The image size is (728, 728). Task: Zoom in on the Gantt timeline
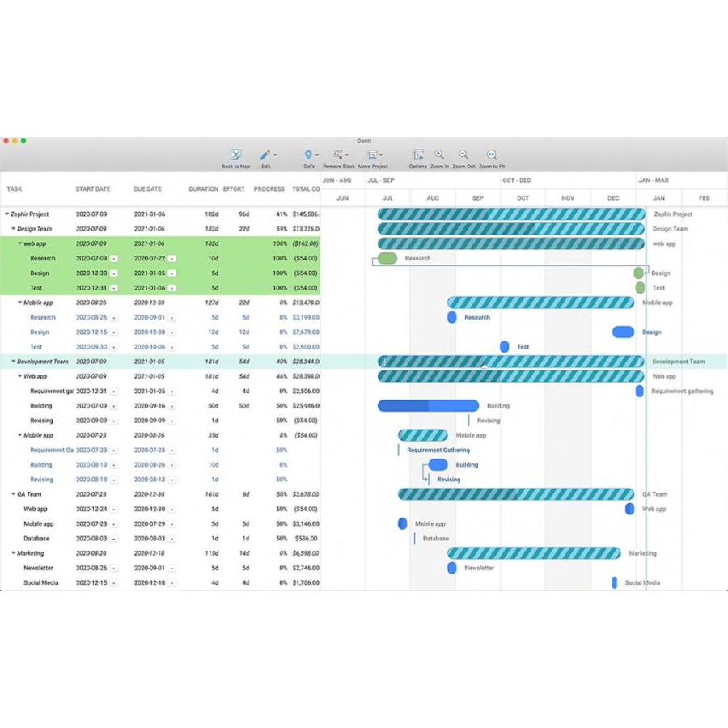point(442,154)
